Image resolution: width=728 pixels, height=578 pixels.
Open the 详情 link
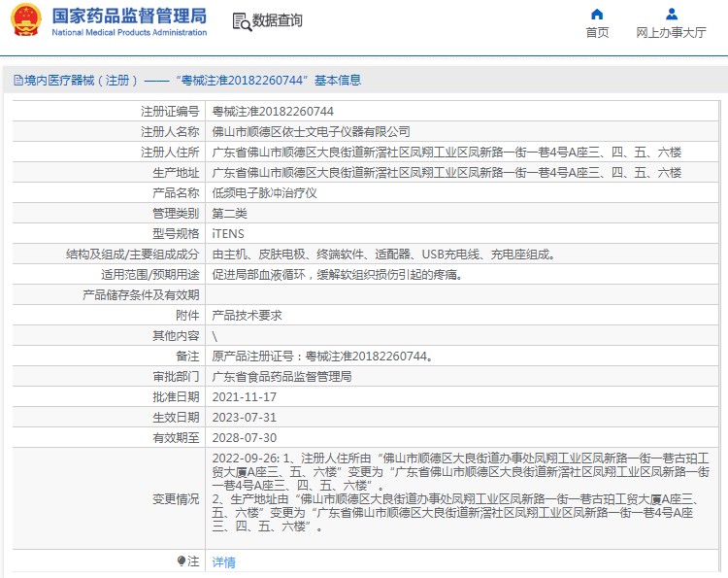click(223, 562)
